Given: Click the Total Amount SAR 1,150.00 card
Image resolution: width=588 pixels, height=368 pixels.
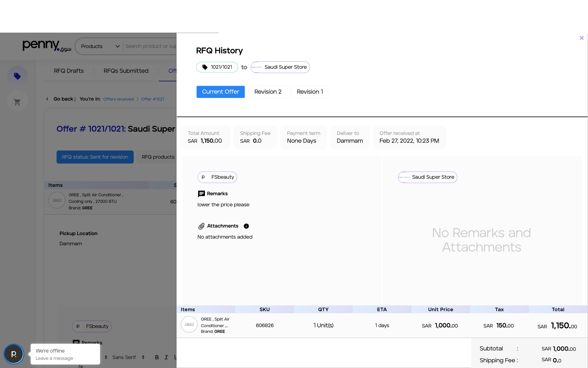Looking at the screenshot, I should click(206, 137).
